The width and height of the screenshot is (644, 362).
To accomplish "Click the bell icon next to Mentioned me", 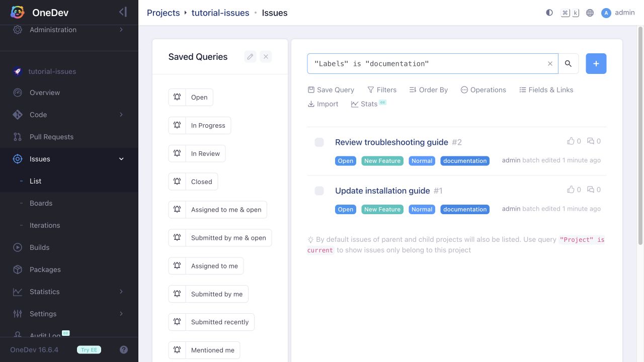I will [x=177, y=350].
